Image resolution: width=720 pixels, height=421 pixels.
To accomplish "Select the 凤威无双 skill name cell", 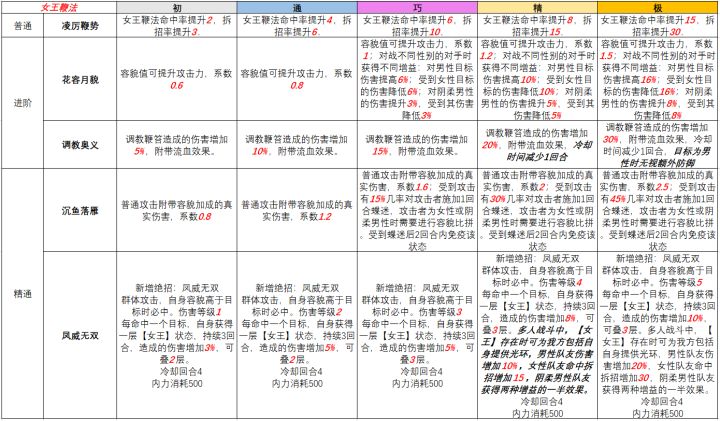I will pyautogui.click(x=80, y=335).
